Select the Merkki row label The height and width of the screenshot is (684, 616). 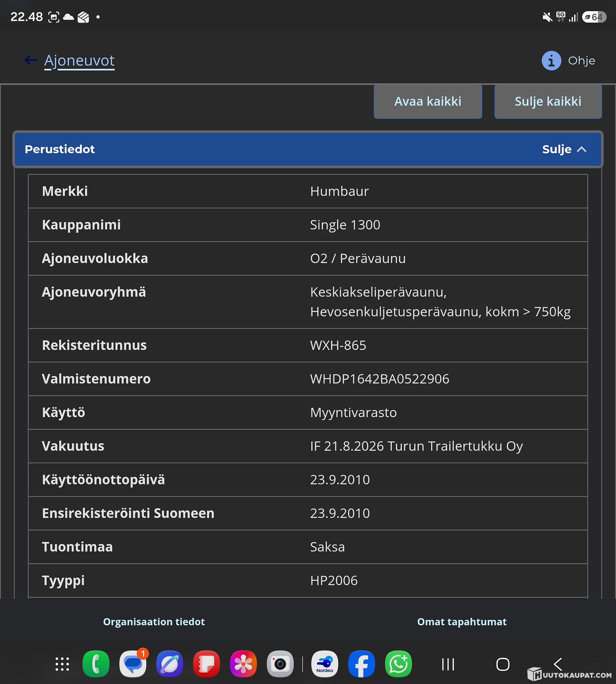click(x=65, y=191)
